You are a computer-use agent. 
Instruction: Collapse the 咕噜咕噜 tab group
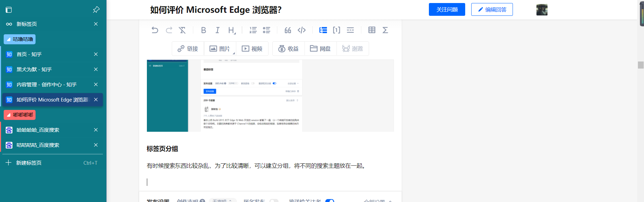coord(19,39)
